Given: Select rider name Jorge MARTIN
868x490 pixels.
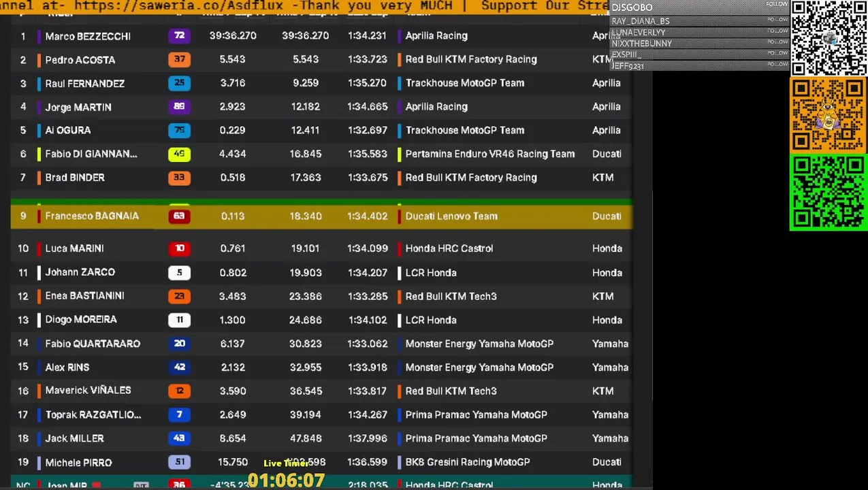Looking at the screenshot, I should [78, 107].
